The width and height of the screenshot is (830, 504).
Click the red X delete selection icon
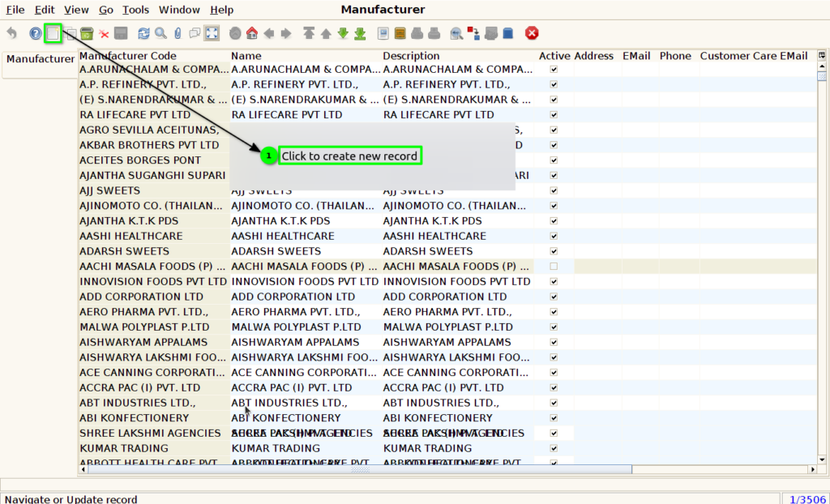pyautogui.click(x=104, y=34)
